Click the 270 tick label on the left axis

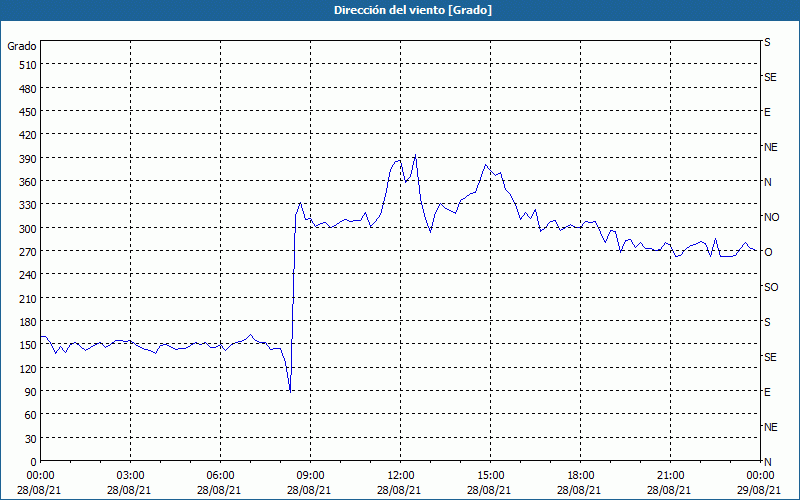click(28, 252)
